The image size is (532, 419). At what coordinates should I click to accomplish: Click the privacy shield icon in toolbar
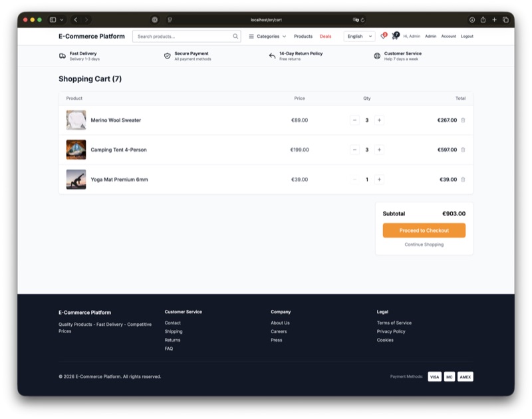[x=155, y=20]
